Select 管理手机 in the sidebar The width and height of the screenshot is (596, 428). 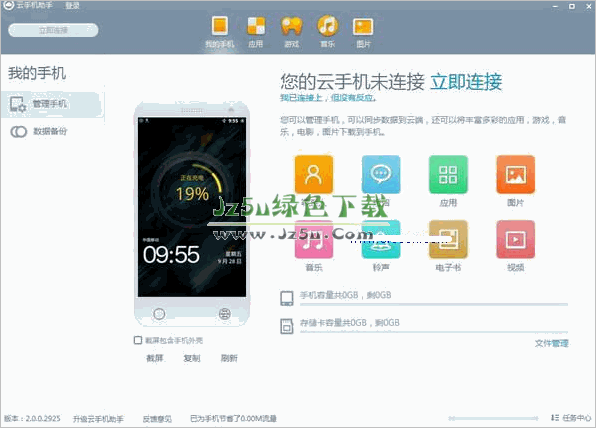(x=52, y=104)
